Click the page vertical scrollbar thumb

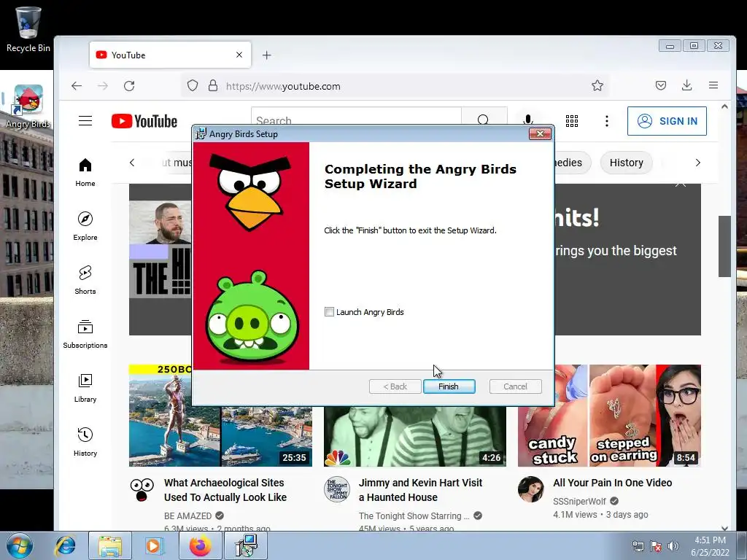click(724, 246)
